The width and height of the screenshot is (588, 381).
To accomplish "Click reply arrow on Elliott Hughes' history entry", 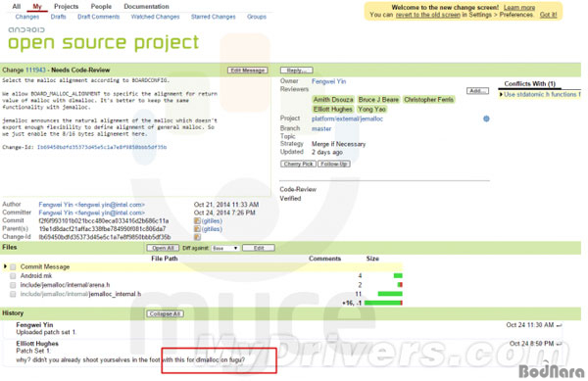I will click(559, 344).
